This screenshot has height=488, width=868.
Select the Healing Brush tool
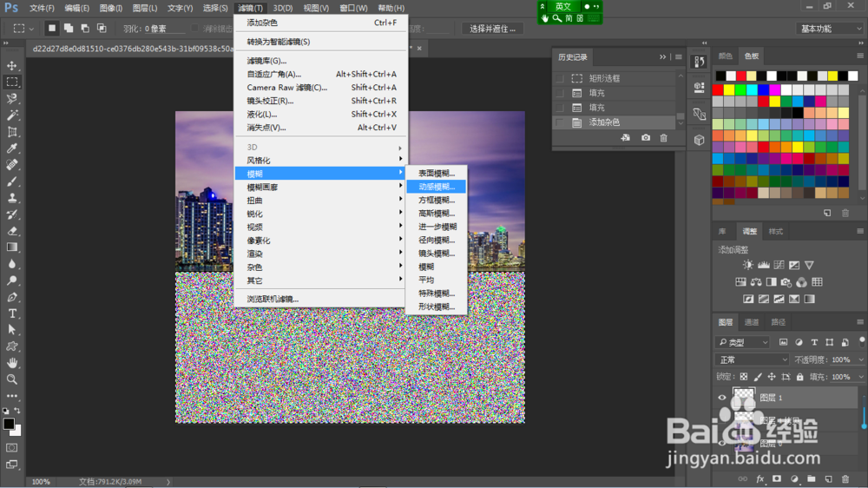(x=11, y=164)
